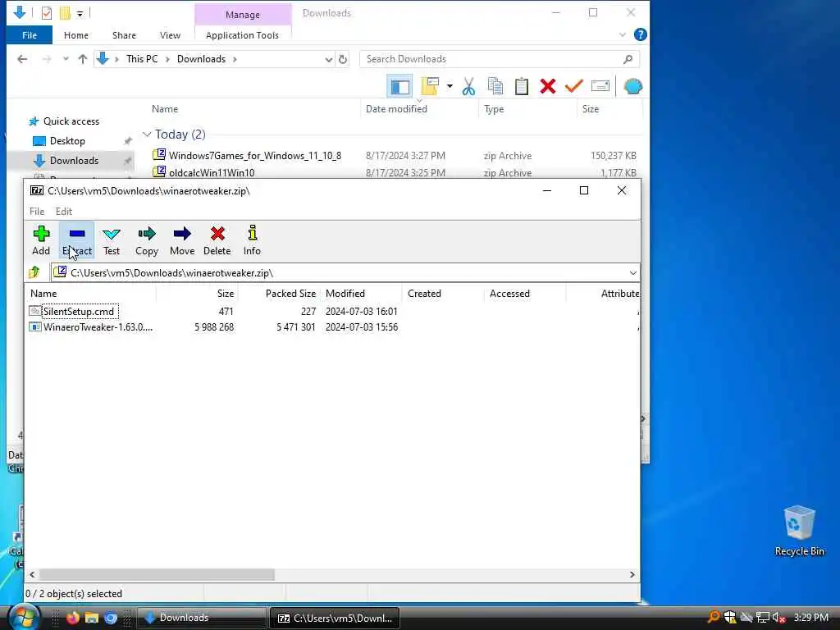Toggle the navigation pane icon in Explorer
Viewport: 840px width, 630px height.
(399, 86)
